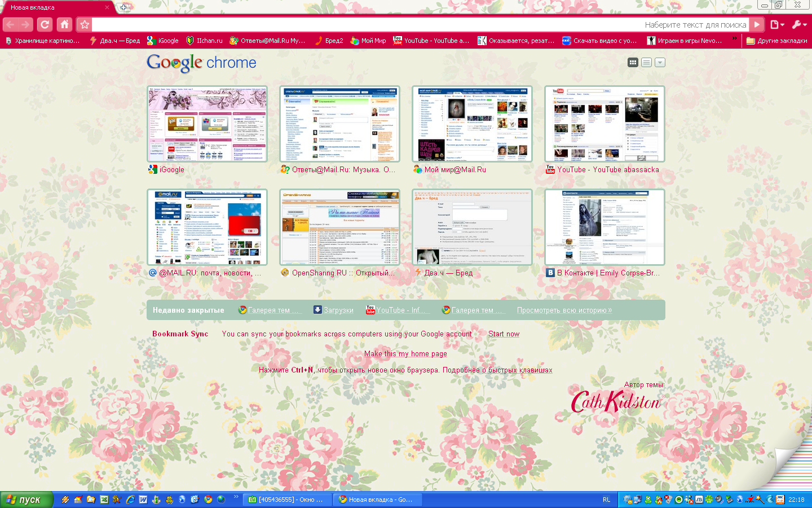Open the Ответы@Mail.Ru Музыка thumbnail
The height and width of the screenshot is (508, 812).
click(x=339, y=124)
